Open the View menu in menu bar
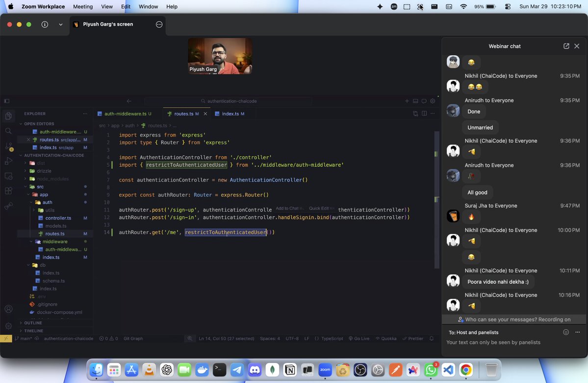588x383 pixels. (x=107, y=6)
